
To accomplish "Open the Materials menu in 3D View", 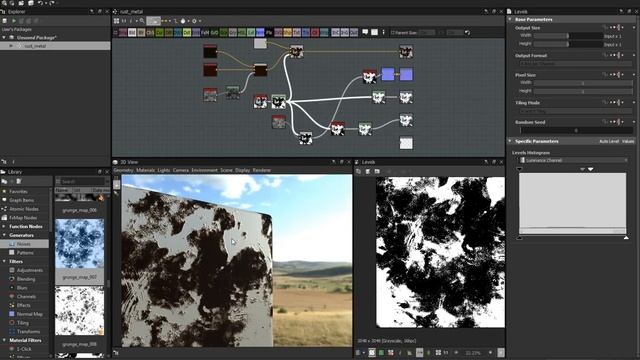I will pos(146,170).
